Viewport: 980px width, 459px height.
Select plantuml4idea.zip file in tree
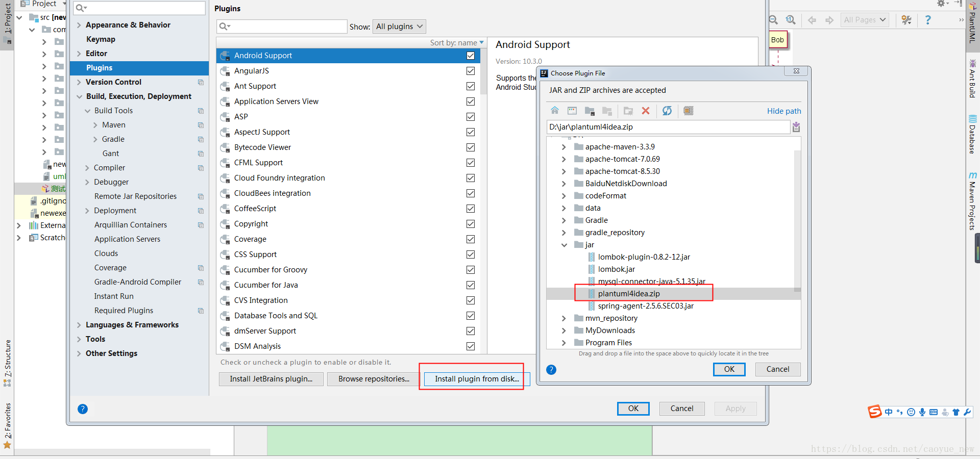pos(629,294)
